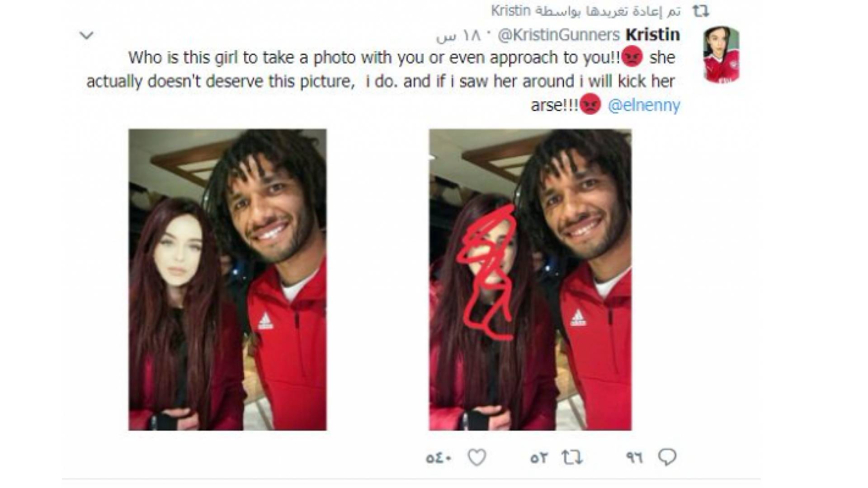Click the bold Kristin display name

tap(653, 34)
